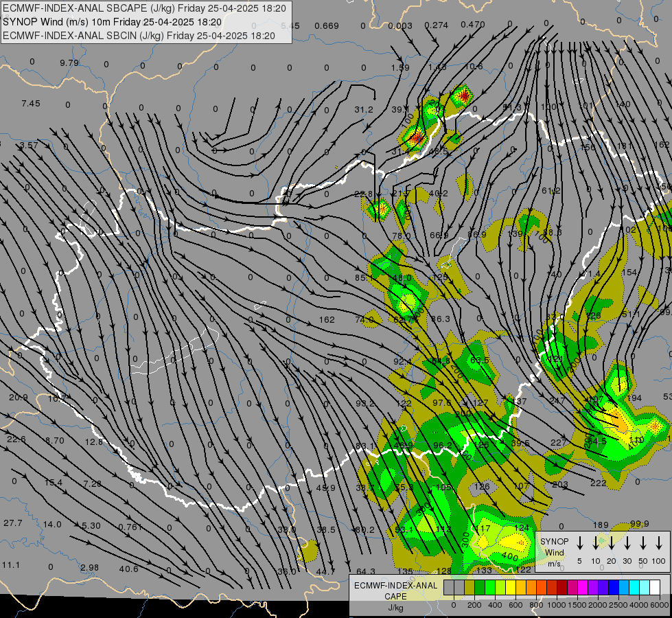Click the grid value '15.4'

tap(54, 483)
